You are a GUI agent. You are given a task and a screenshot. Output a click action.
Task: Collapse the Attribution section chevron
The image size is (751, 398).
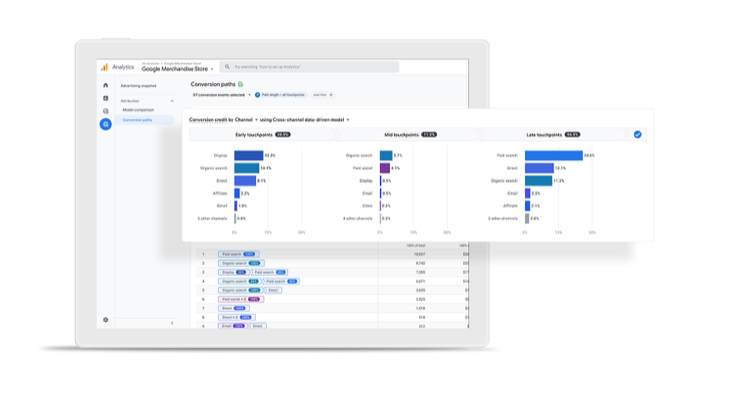pyautogui.click(x=172, y=101)
